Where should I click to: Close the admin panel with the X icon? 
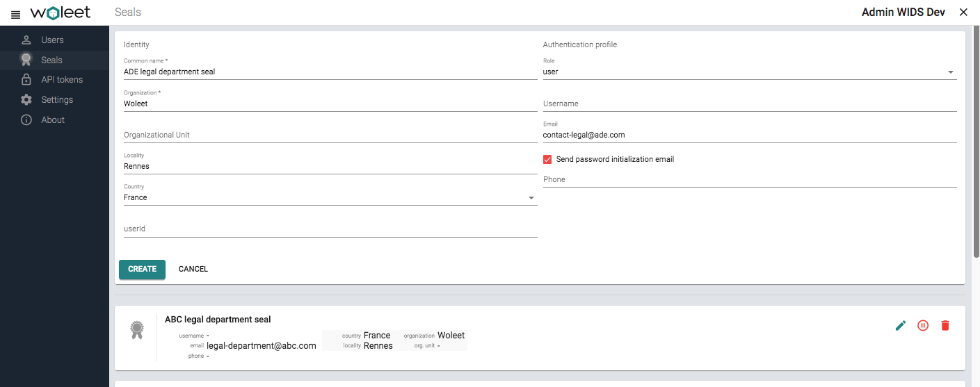[963, 13]
